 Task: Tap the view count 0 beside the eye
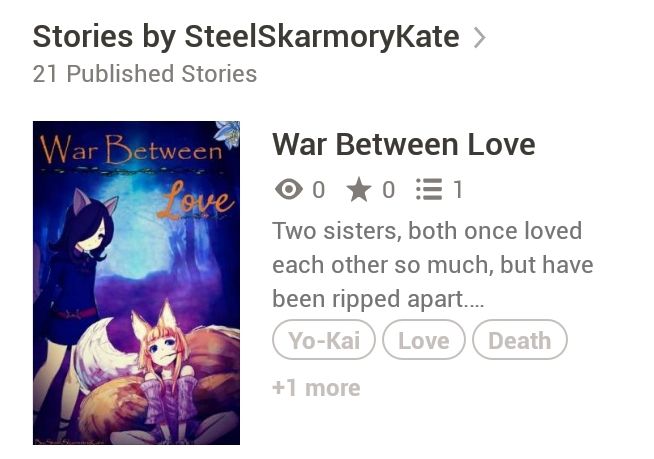pos(319,189)
